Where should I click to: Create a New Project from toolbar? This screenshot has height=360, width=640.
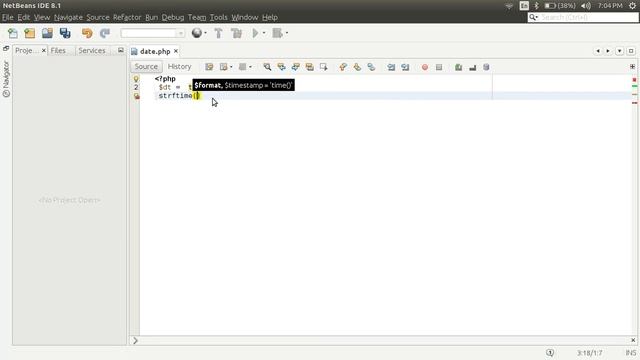click(x=30, y=33)
